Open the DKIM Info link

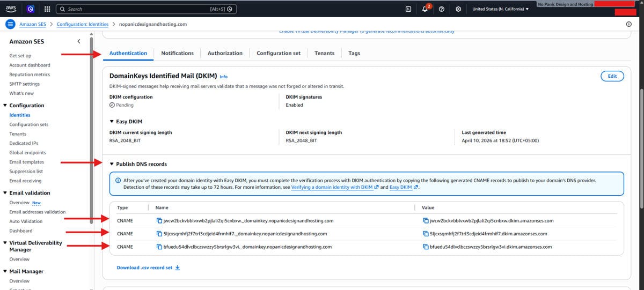pos(224,77)
